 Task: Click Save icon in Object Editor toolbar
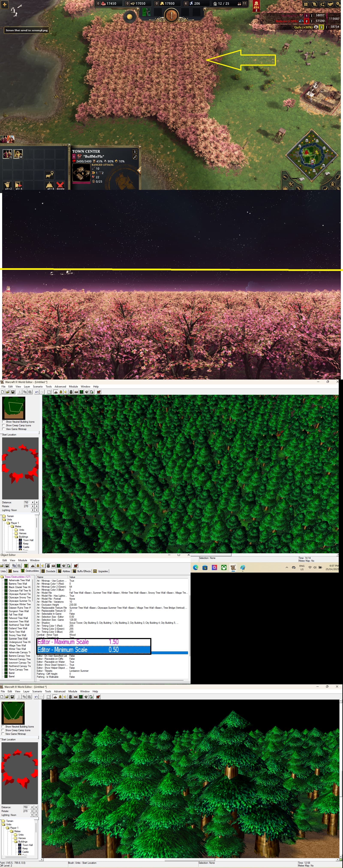coord(7,566)
